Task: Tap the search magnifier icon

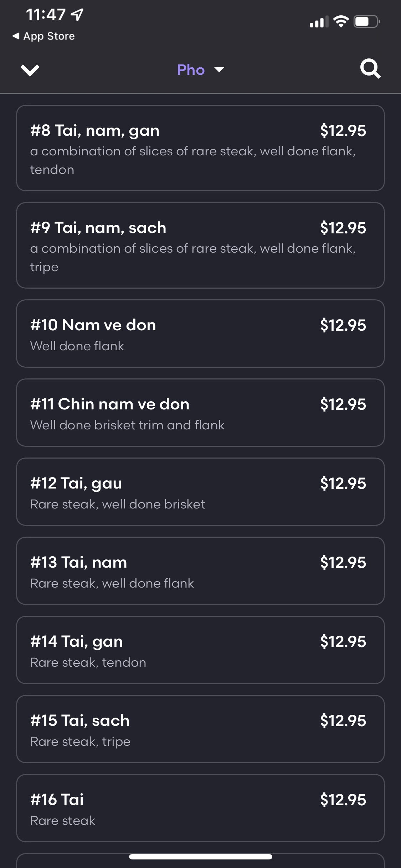Action: [x=370, y=69]
